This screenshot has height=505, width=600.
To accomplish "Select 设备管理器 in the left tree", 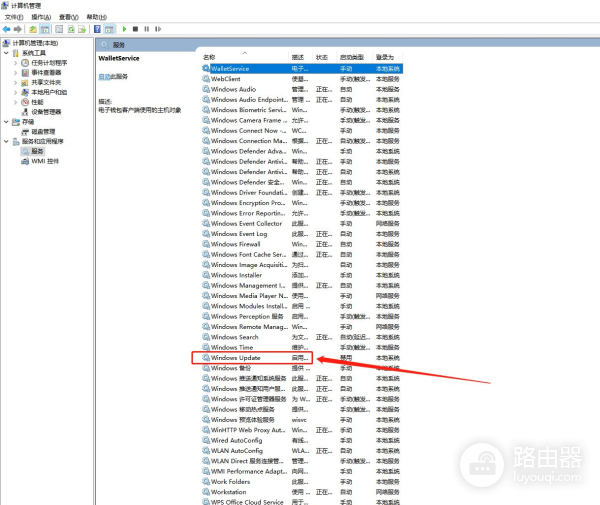I will point(45,112).
